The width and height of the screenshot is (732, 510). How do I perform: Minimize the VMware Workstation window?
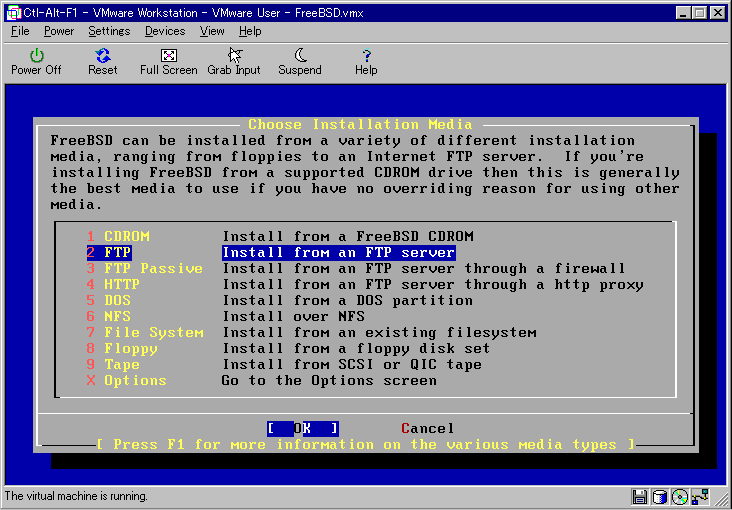[684, 13]
